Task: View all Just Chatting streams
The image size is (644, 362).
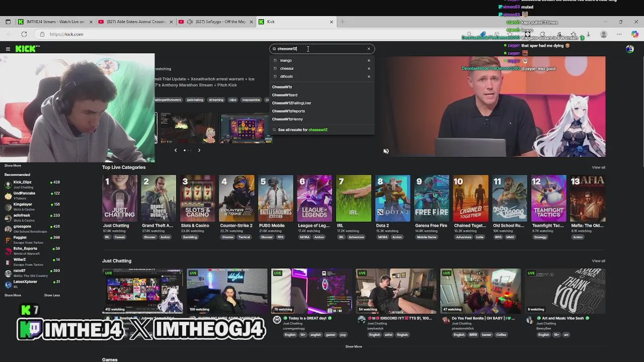Action: (598, 261)
